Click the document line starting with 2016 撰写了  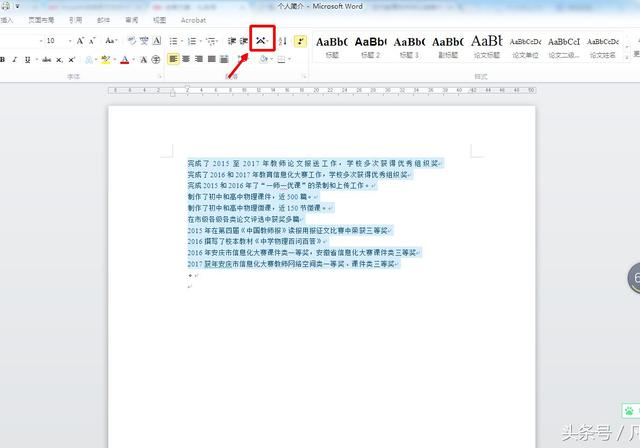click(257, 242)
